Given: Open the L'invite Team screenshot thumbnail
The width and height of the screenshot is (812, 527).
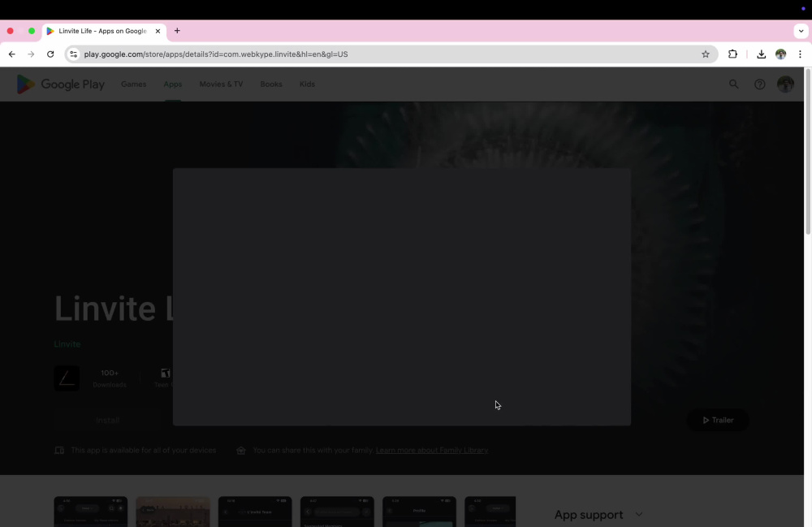Looking at the screenshot, I should tap(255, 512).
